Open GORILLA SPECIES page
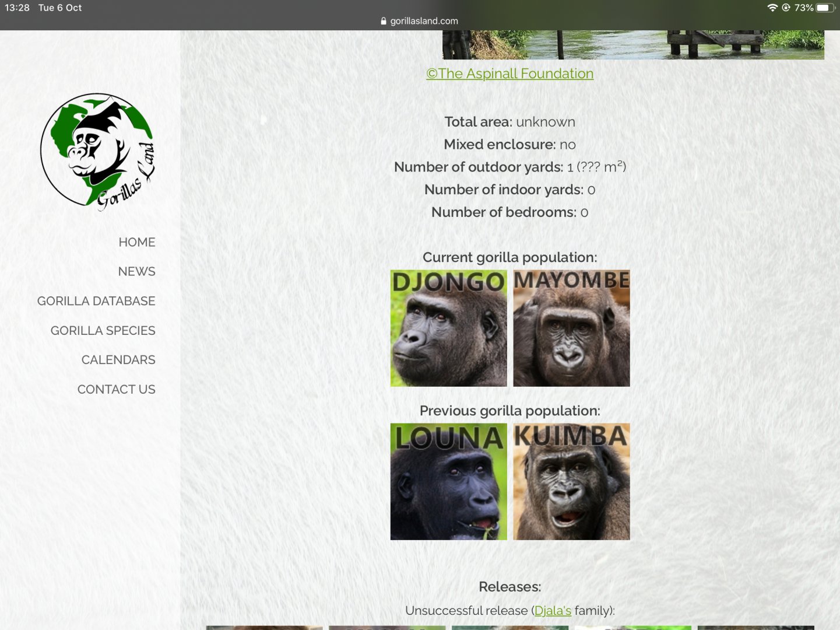The image size is (840, 630). (x=103, y=330)
